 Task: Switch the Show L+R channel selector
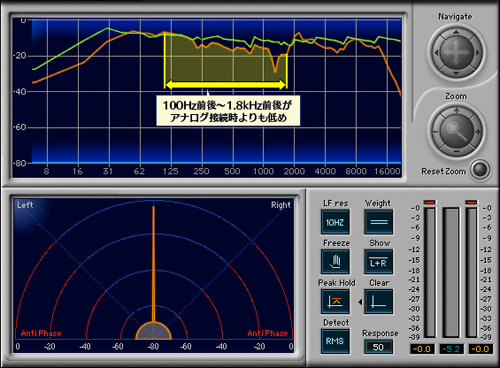[379, 261]
